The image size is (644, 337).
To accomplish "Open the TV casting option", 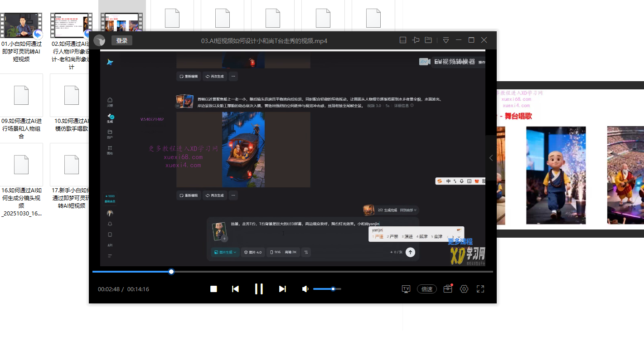I will 406,289.
